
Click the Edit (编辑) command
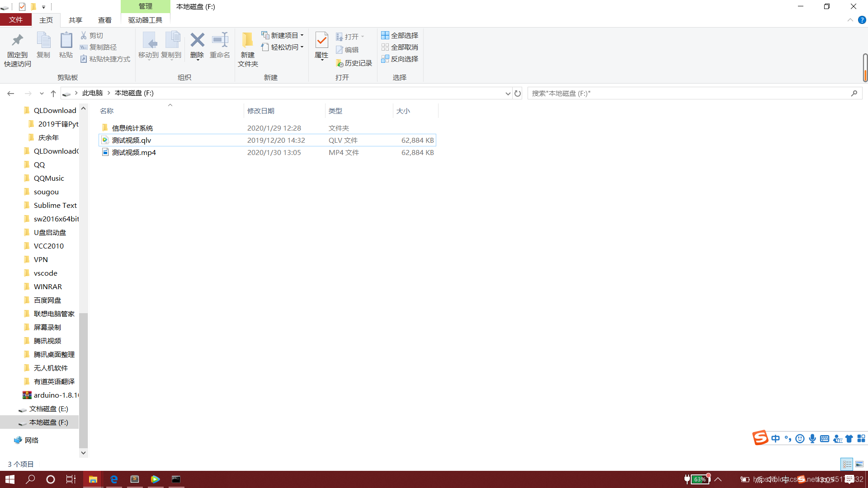347,50
